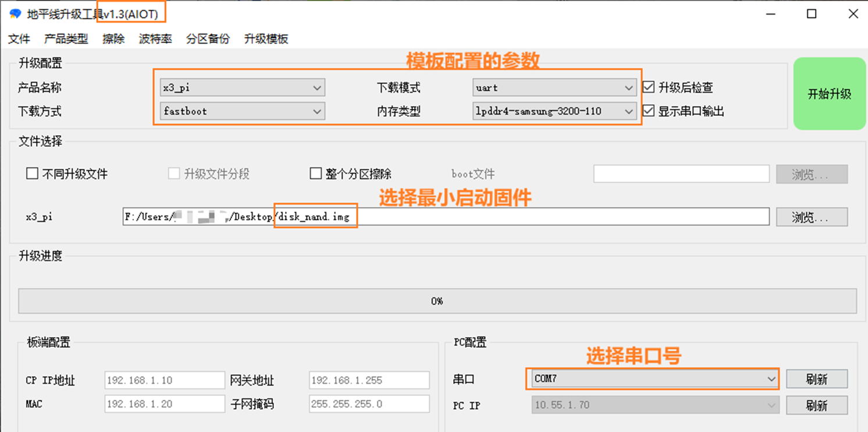The height and width of the screenshot is (432, 868).
Task: Toggle the 显示串口输出 checkbox
Action: pyautogui.click(x=649, y=111)
